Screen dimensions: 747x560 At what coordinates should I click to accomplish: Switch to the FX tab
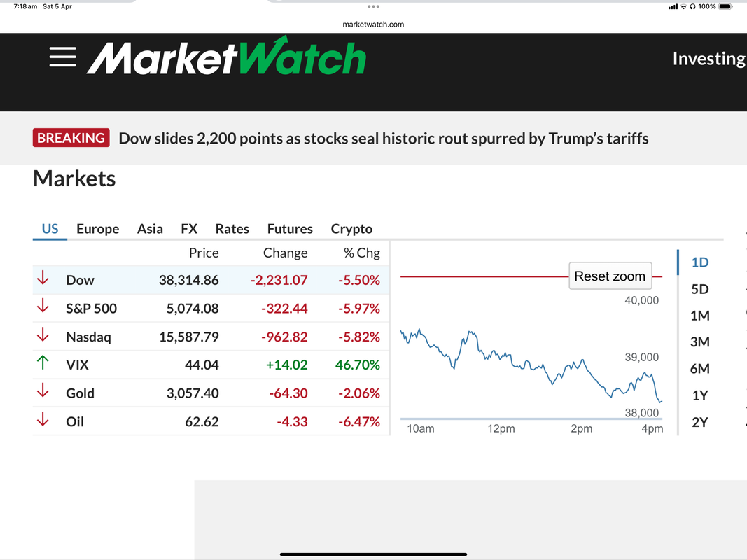click(189, 229)
